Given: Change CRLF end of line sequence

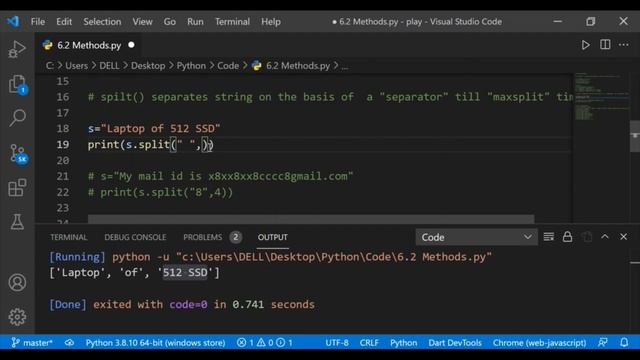Looking at the screenshot, I should [369, 343].
